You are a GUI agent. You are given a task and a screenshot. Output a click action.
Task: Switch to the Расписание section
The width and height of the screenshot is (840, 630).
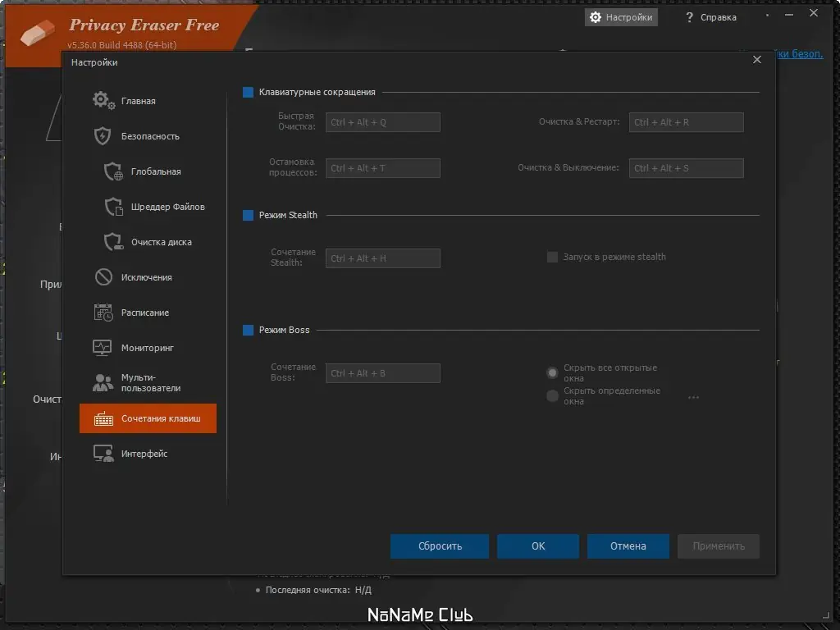148,313
